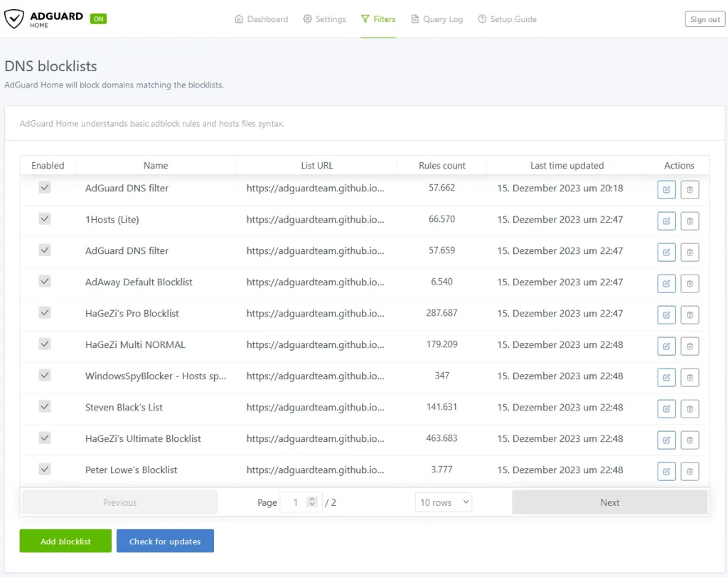Edit the HaGeZi Multi NORMAL blocklist
This screenshot has width=728, height=577.
[666, 346]
